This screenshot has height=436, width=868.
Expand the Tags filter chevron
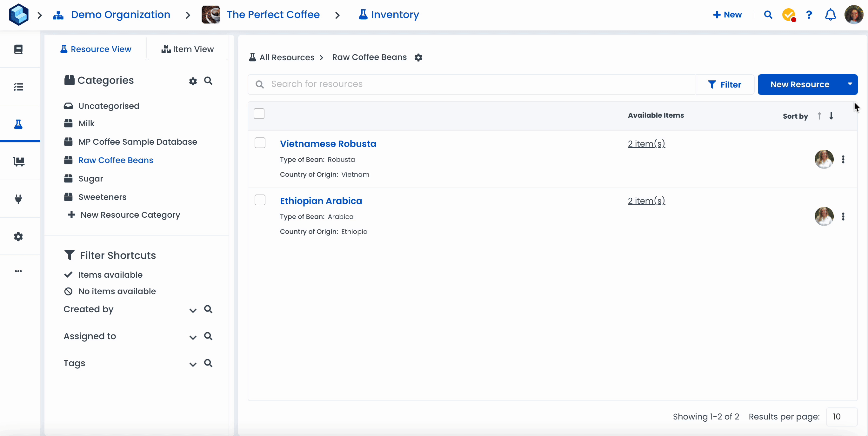tap(193, 364)
